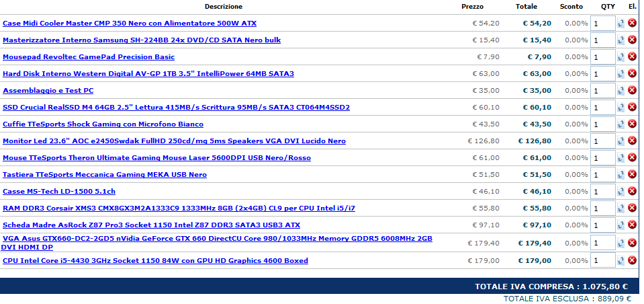Open Monitor Led AOC e2450Swdak link
Viewport: 644px width, 304px height.
pyautogui.click(x=174, y=141)
